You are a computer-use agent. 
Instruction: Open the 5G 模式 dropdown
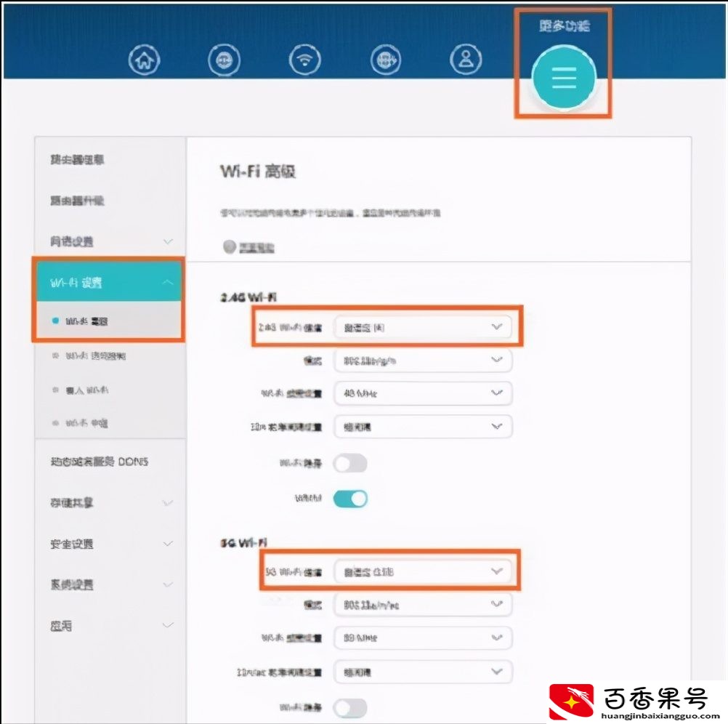pyautogui.click(x=423, y=604)
